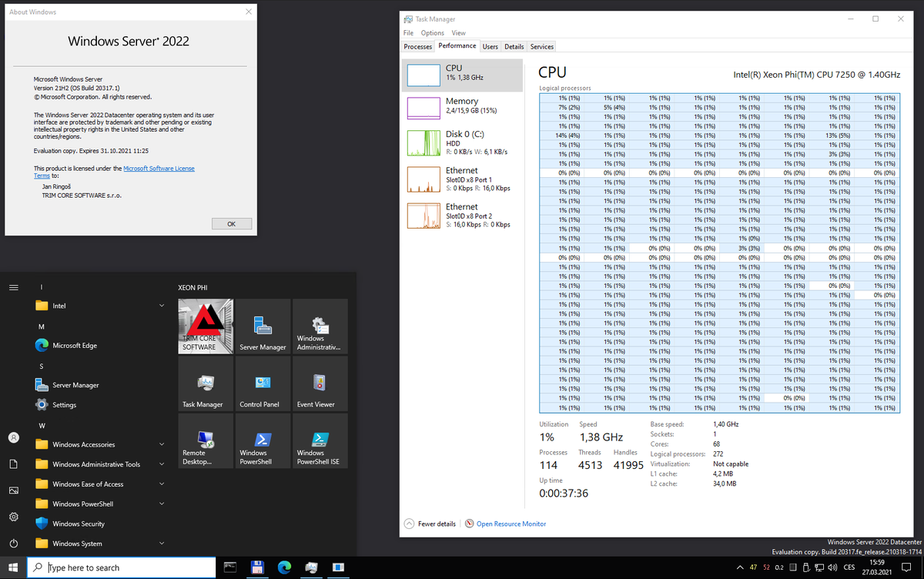The height and width of the screenshot is (579, 924).
Task: Open the Windows Administrative Tools tile
Action: (x=320, y=327)
